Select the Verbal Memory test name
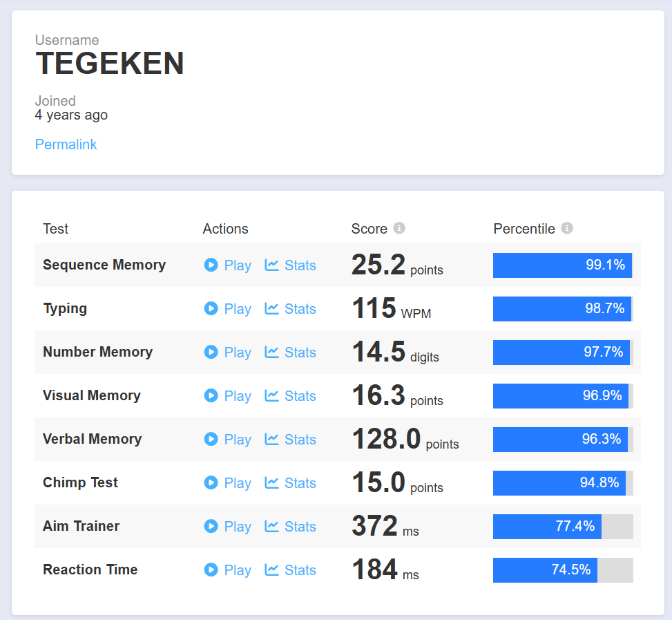672x620 pixels. click(92, 439)
